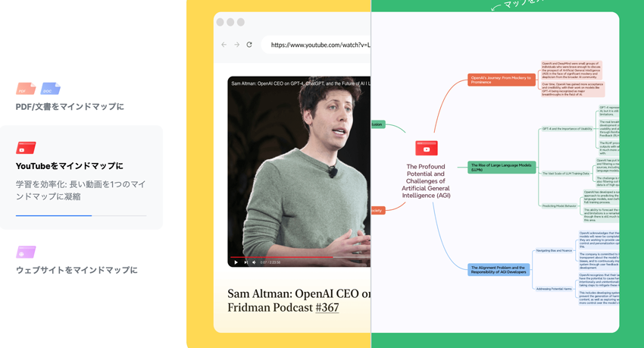Reload the page with the refresh icon
Screen dimensions: 644x348
(249, 45)
